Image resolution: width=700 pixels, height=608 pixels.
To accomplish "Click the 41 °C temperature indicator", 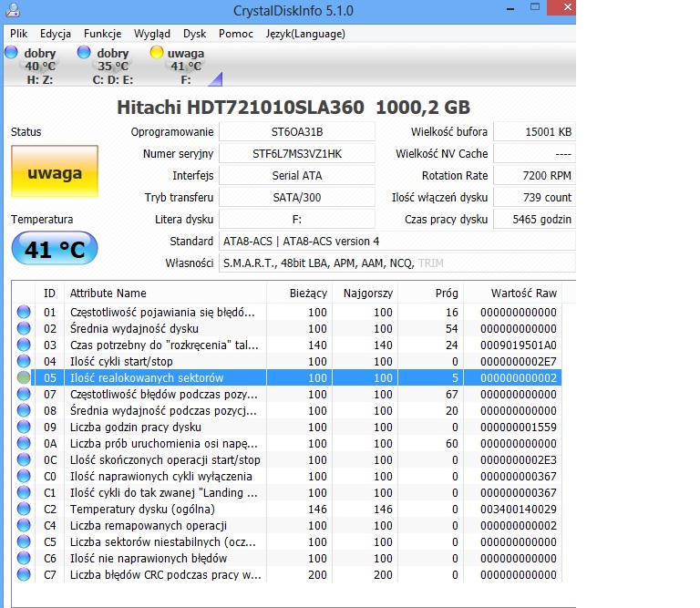I will 55,248.
